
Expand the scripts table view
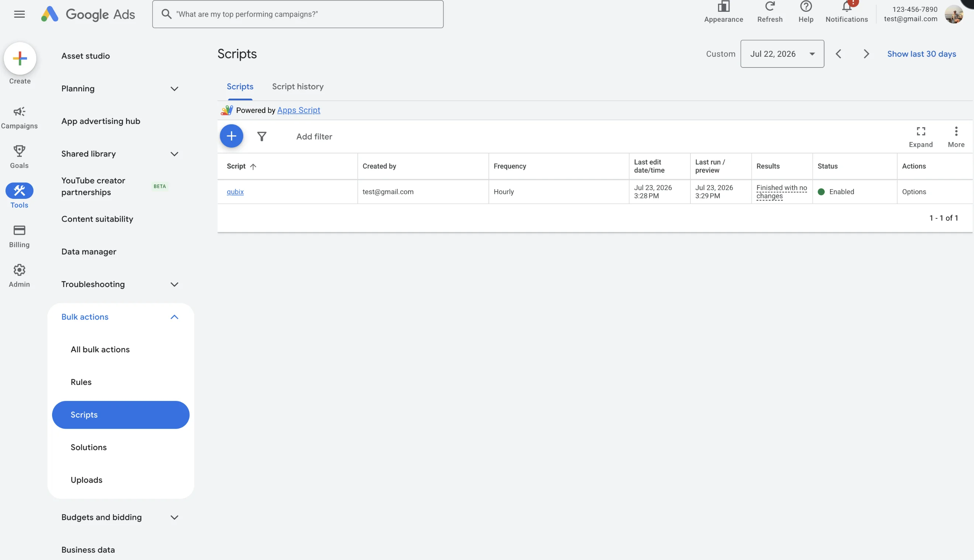(920, 137)
